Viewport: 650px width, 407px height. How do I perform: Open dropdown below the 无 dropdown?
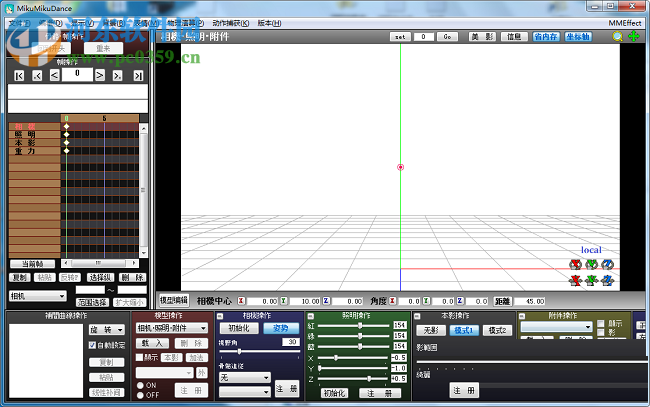pyautogui.click(x=245, y=392)
